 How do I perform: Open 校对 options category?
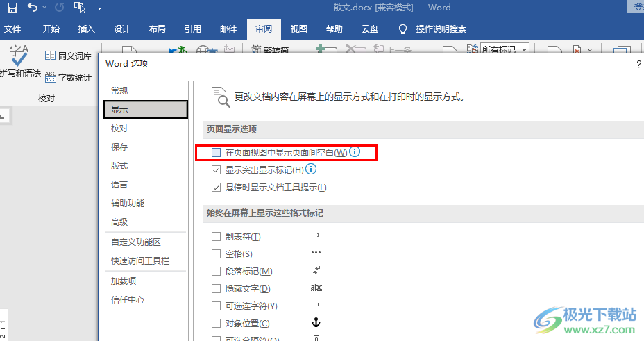(x=146, y=128)
